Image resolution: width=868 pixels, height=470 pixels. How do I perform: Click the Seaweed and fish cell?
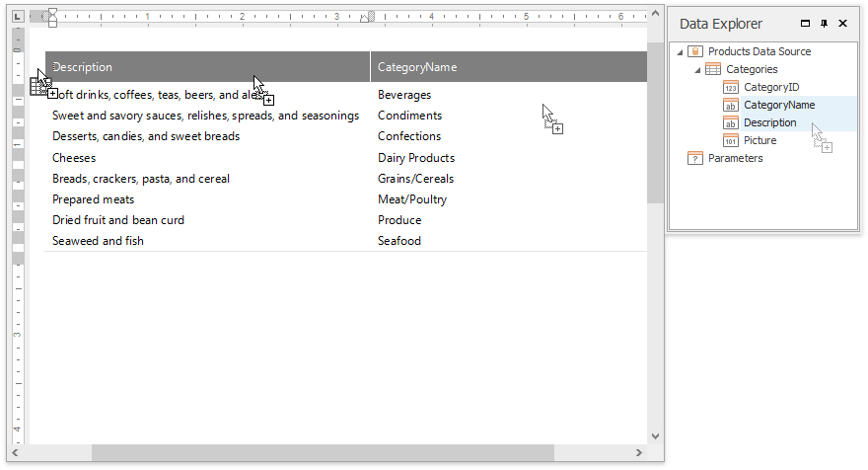[98, 241]
